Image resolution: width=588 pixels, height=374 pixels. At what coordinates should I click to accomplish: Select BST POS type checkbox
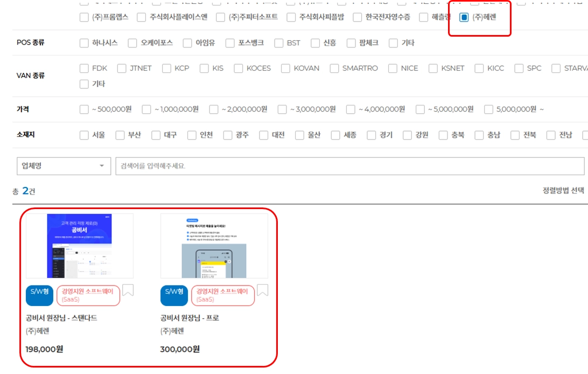point(278,43)
